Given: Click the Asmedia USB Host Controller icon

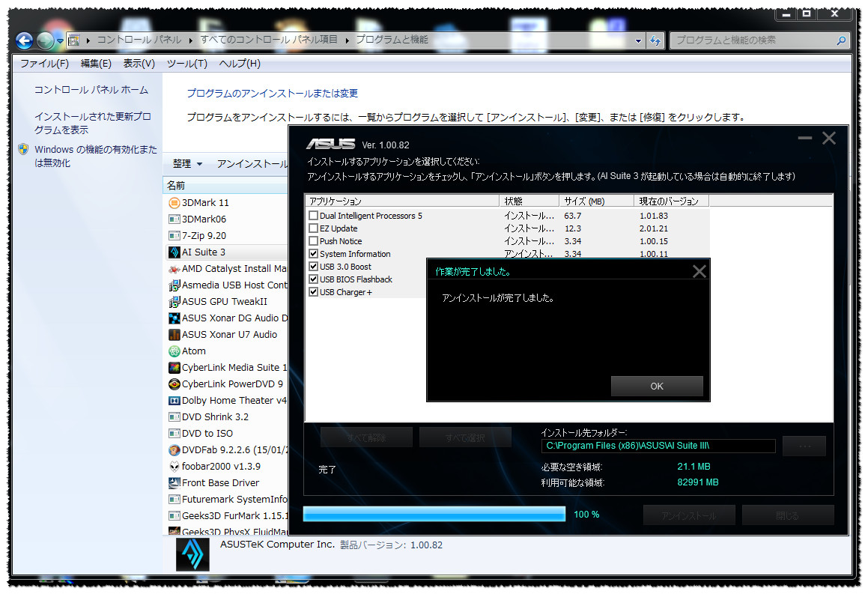Looking at the screenshot, I should point(174,285).
